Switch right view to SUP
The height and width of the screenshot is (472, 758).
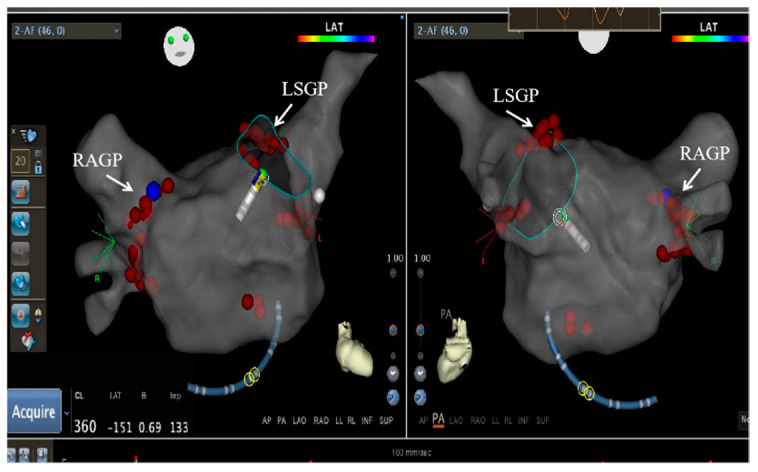point(543,421)
